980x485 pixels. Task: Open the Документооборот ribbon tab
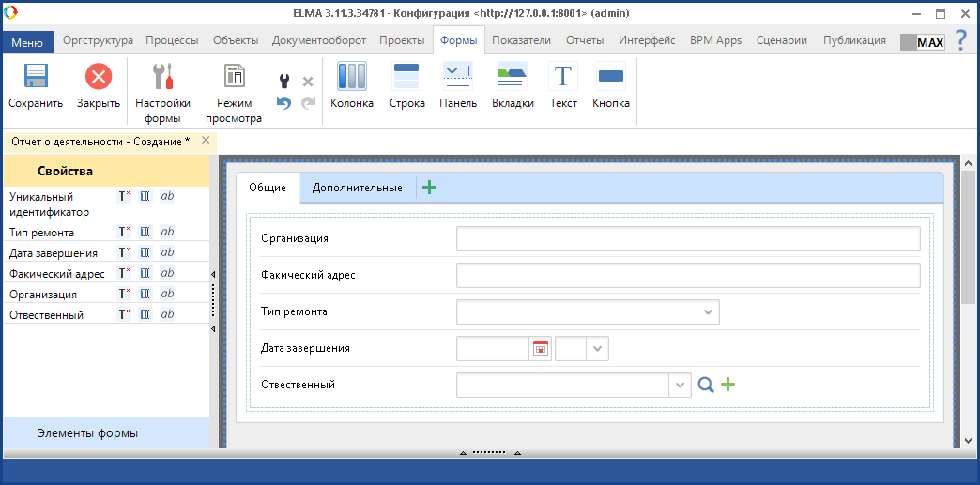(318, 40)
